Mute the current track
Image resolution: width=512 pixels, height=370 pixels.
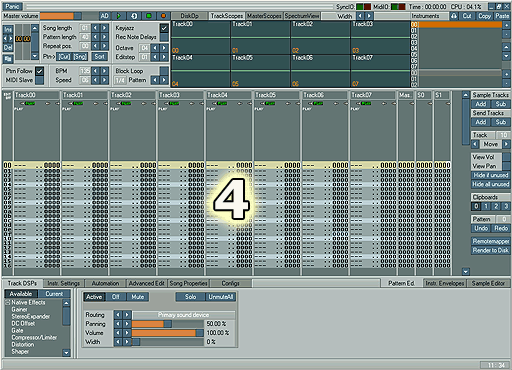[138, 297]
